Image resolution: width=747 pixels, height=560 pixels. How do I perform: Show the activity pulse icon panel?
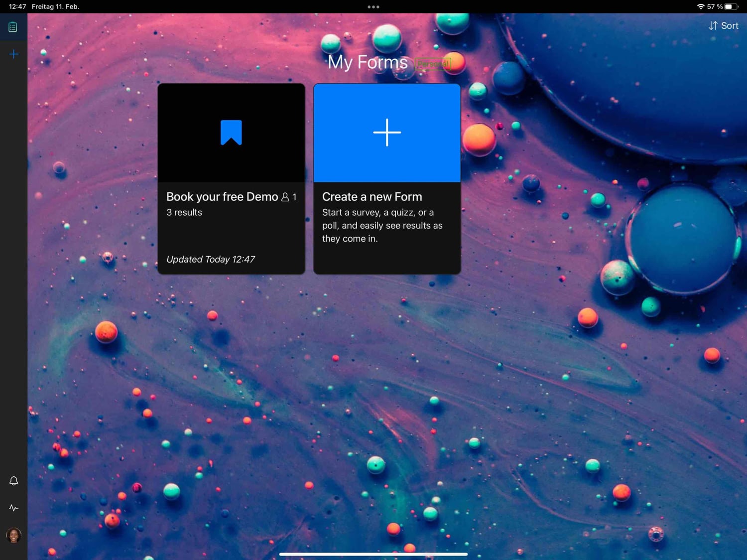(x=13, y=508)
